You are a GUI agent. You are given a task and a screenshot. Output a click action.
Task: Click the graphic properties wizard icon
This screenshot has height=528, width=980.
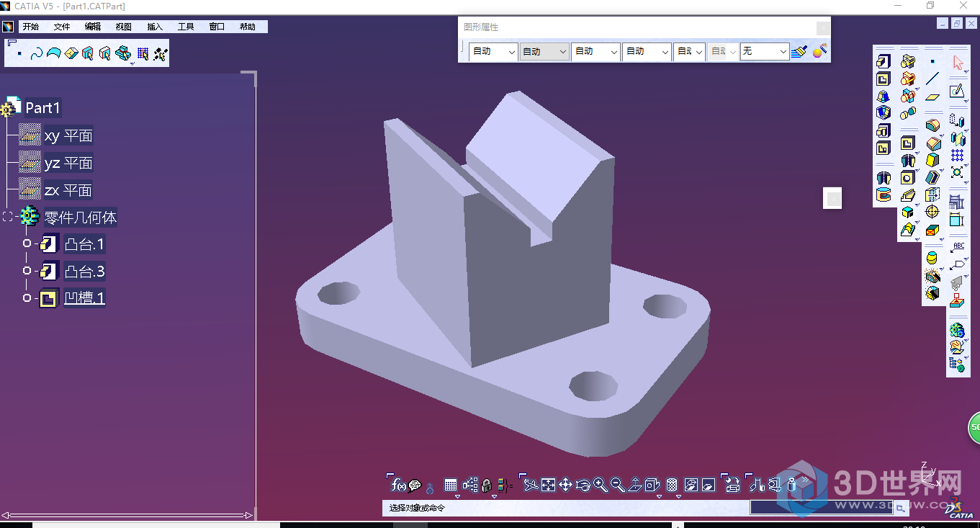pos(819,51)
